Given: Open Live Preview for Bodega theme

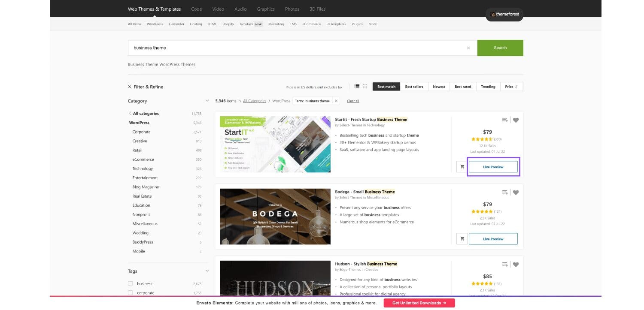Looking at the screenshot, I should pyautogui.click(x=493, y=239).
